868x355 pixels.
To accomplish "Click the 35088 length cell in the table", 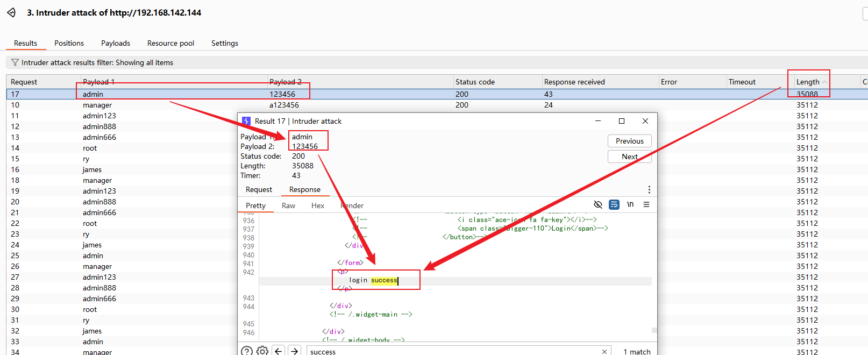I will coord(807,94).
